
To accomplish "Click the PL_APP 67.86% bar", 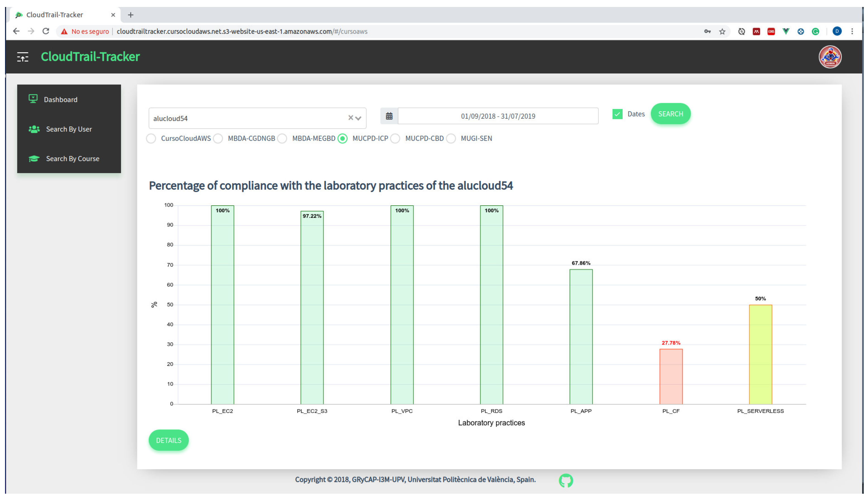I will [x=581, y=336].
